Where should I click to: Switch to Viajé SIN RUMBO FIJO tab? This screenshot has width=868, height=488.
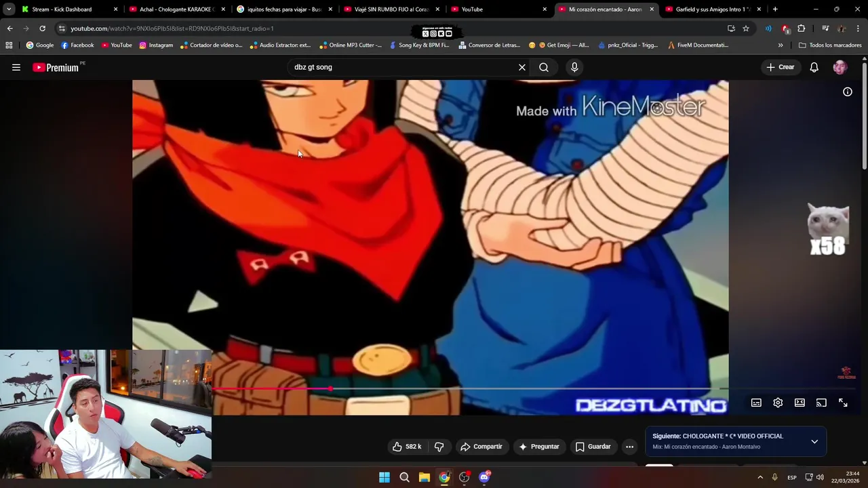pos(392,9)
